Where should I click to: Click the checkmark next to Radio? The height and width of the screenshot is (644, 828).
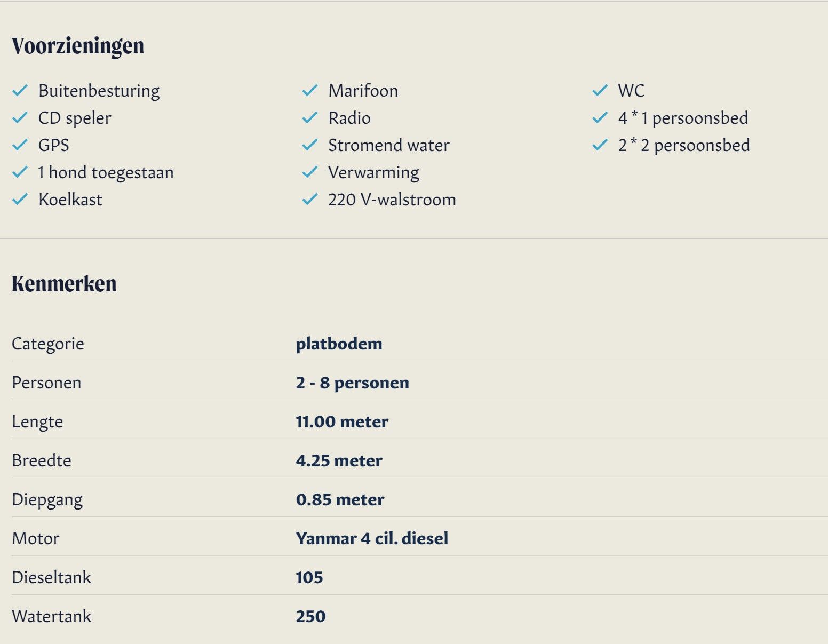coord(310,118)
